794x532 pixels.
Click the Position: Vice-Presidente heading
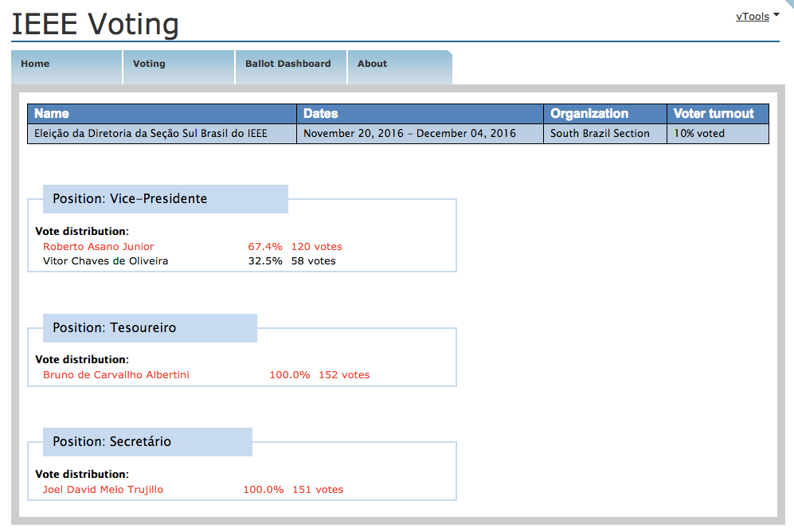pyautogui.click(x=130, y=199)
